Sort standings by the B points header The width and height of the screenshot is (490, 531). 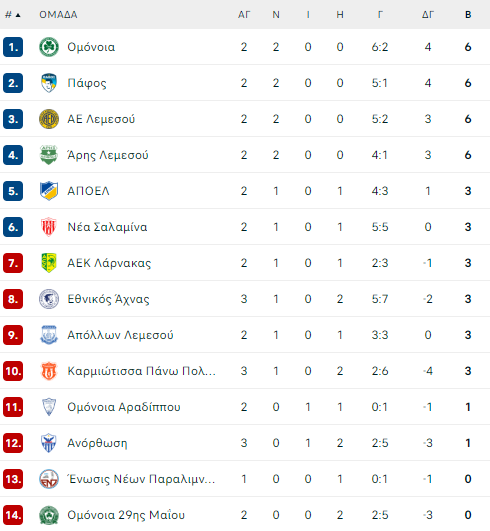point(468,15)
